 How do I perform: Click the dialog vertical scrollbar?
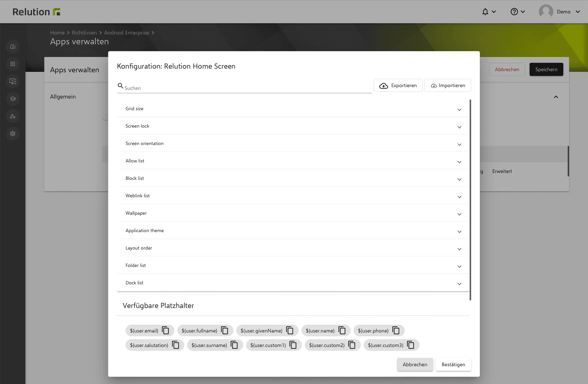pos(470,200)
